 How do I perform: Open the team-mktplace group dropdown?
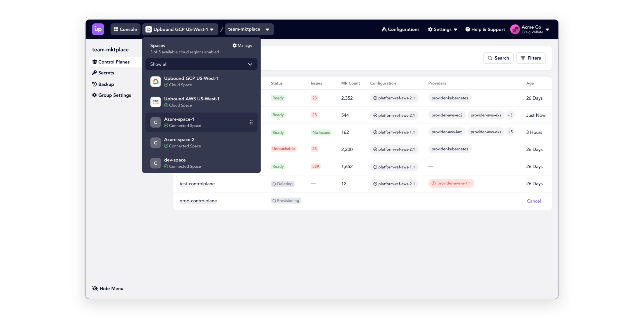(x=249, y=29)
